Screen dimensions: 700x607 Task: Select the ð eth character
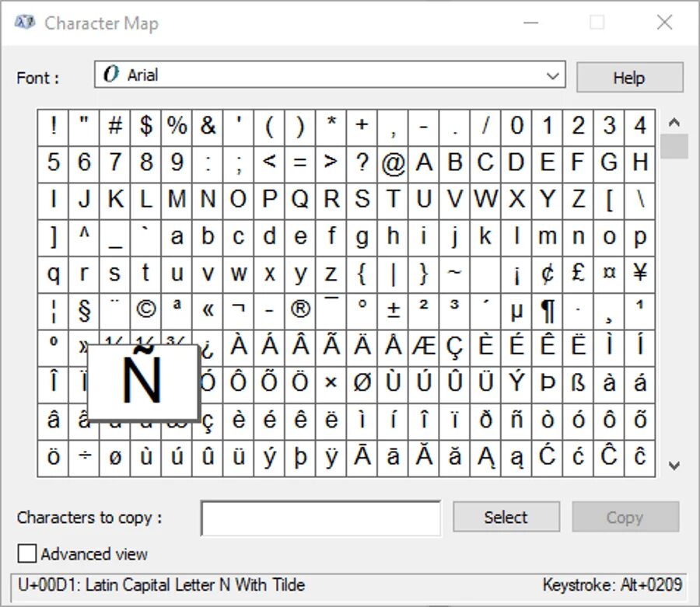[x=485, y=420]
